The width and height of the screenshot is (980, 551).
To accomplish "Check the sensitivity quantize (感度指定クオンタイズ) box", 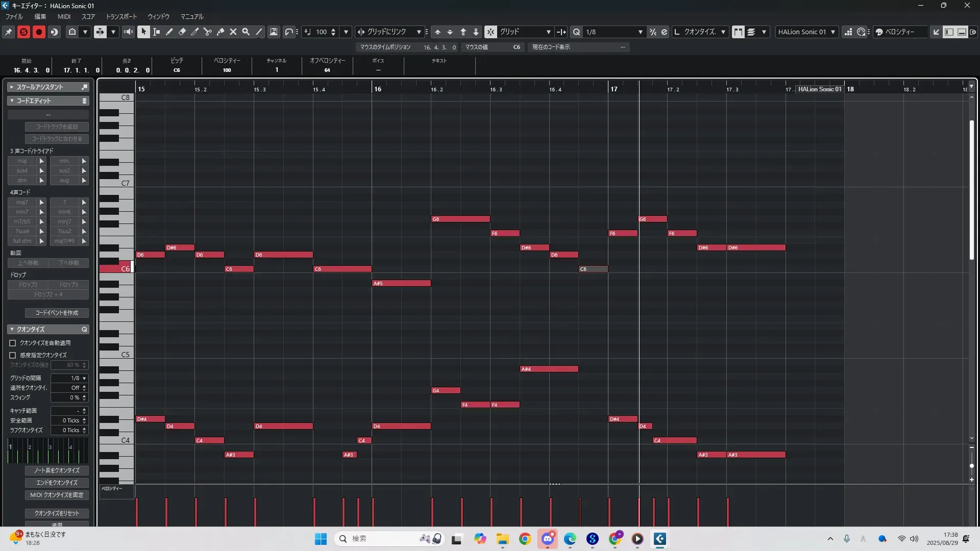I will coord(13,355).
